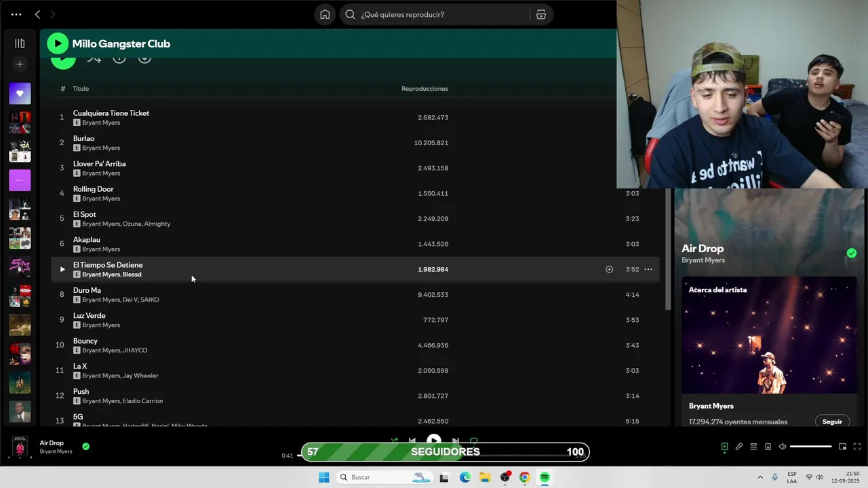
Task: Collapse Your Library sidebar icon
Action: (20, 43)
